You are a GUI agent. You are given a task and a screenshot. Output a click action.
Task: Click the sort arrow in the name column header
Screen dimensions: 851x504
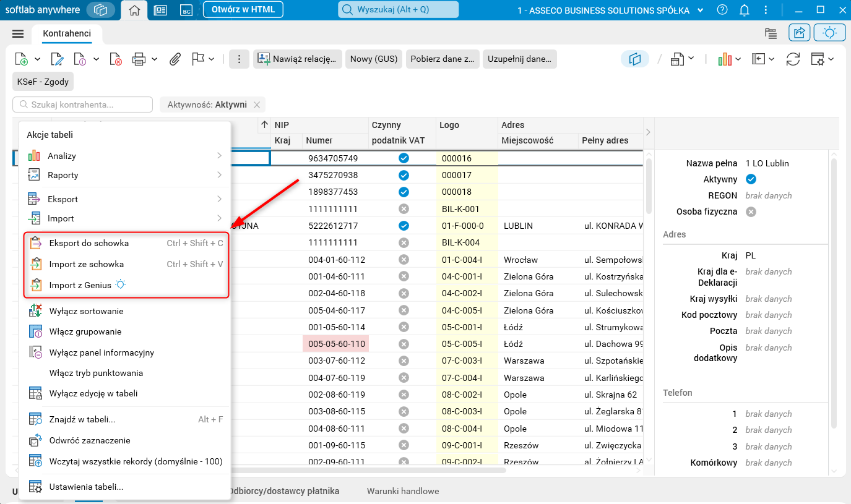point(265,124)
